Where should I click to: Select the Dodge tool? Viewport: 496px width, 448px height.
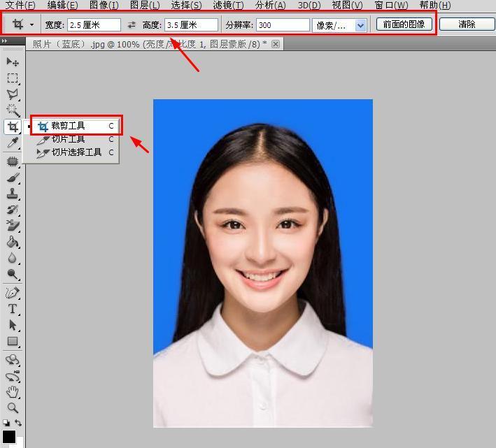pyautogui.click(x=13, y=274)
